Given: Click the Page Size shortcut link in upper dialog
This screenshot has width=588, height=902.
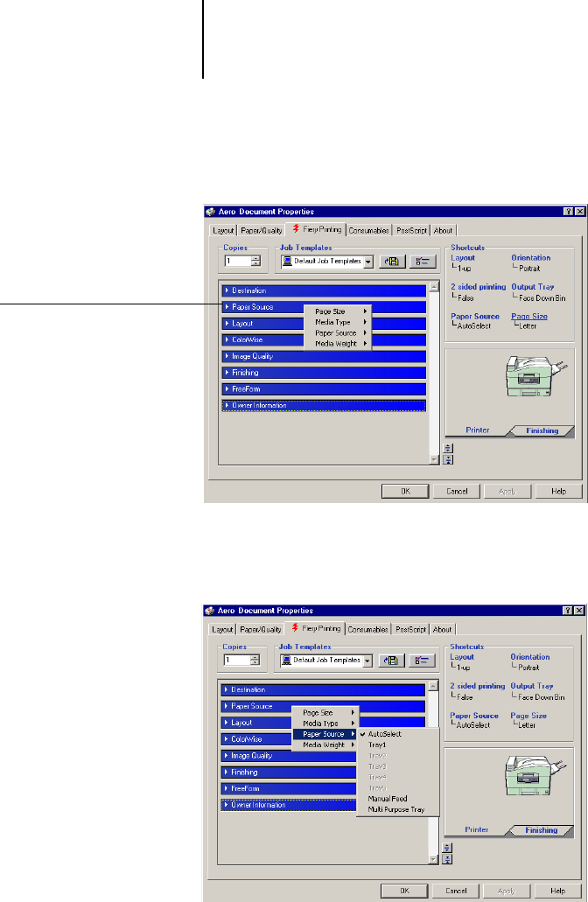Looking at the screenshot, I should click(528, 316).
